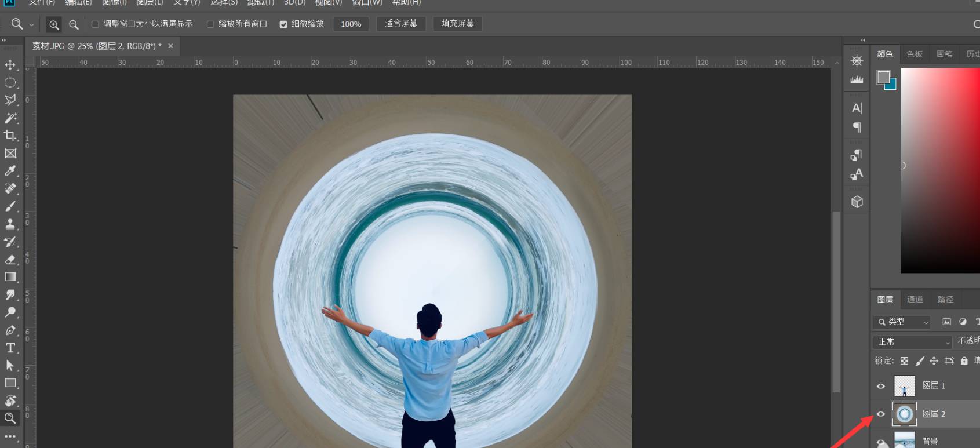The width and height of the screenshot is (980, 448).
Task: Open the 3D panel cube icon
Action: [857, 202]
